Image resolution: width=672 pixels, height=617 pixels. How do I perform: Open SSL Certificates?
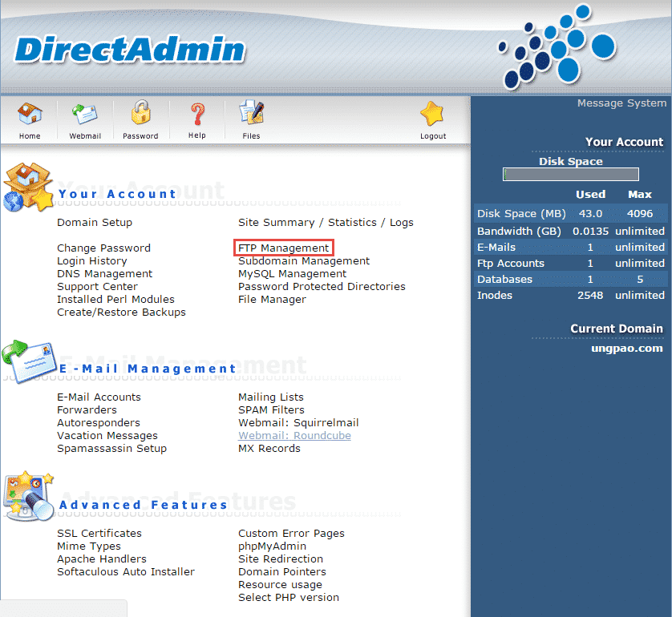[x=99, y=534]
